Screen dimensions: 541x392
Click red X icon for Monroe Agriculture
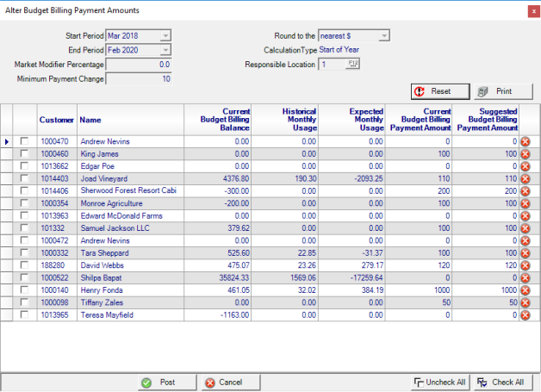(x=525, y=203)
